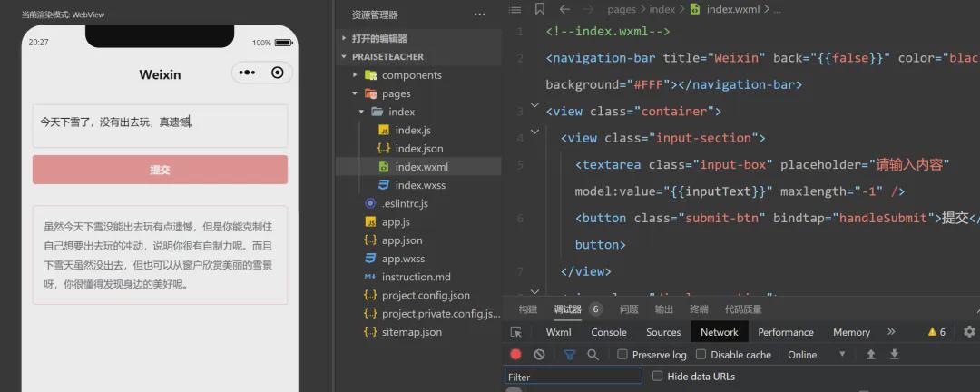This screenshot has height=392, width=980.
Task: Open debugger settings gear icon
Action: point(969,331)
